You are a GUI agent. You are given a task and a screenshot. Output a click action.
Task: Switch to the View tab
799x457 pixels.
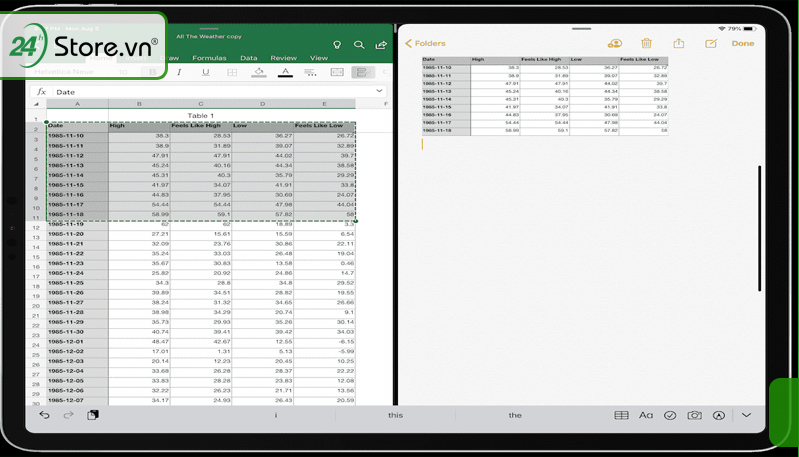pos(319,58)
